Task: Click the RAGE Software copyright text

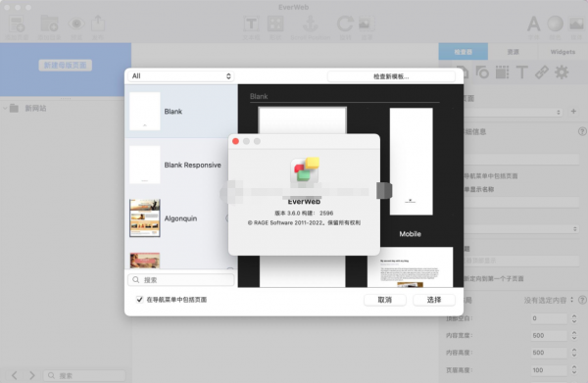Action: pyautogui.click(x=304, y=222)
